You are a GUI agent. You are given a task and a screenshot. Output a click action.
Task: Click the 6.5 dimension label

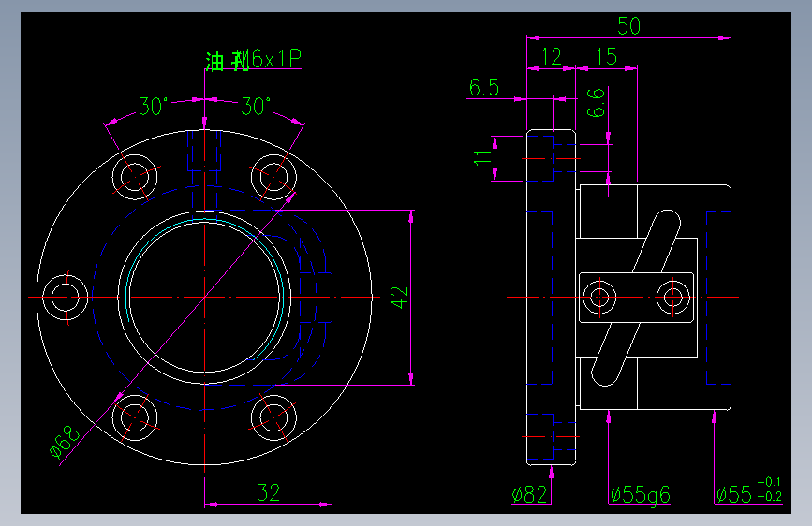tap(484, 87)
